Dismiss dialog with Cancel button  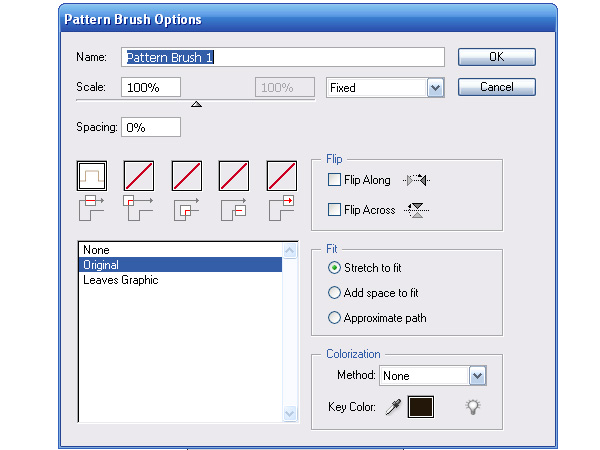[x=497, y=87]
